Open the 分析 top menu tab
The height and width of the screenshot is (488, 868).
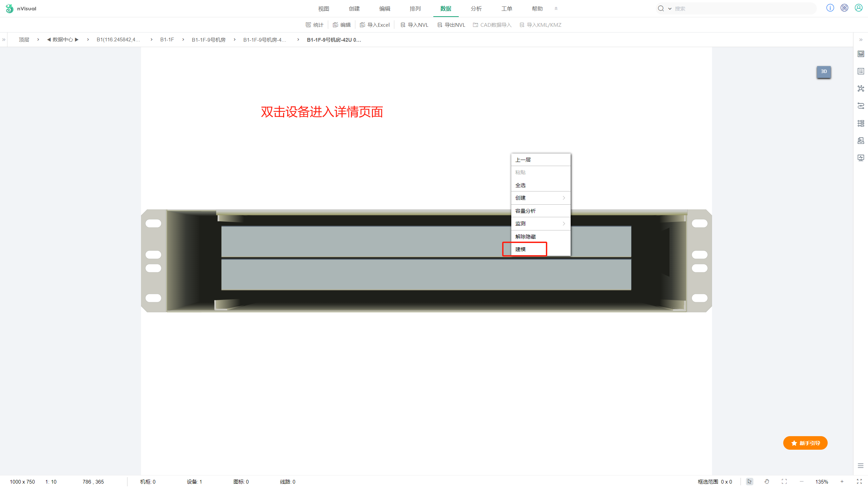click(x=476, y=9)
